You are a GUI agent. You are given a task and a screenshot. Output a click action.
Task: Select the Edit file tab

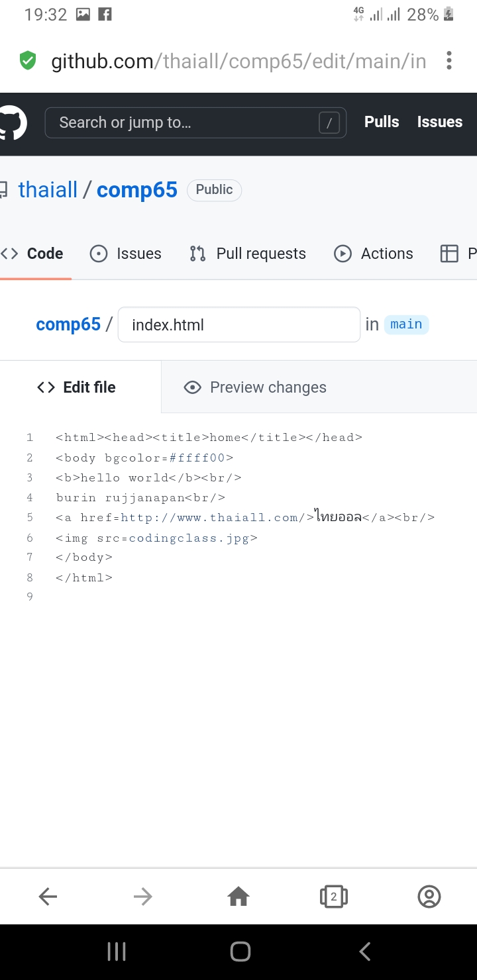pos(76,387)
